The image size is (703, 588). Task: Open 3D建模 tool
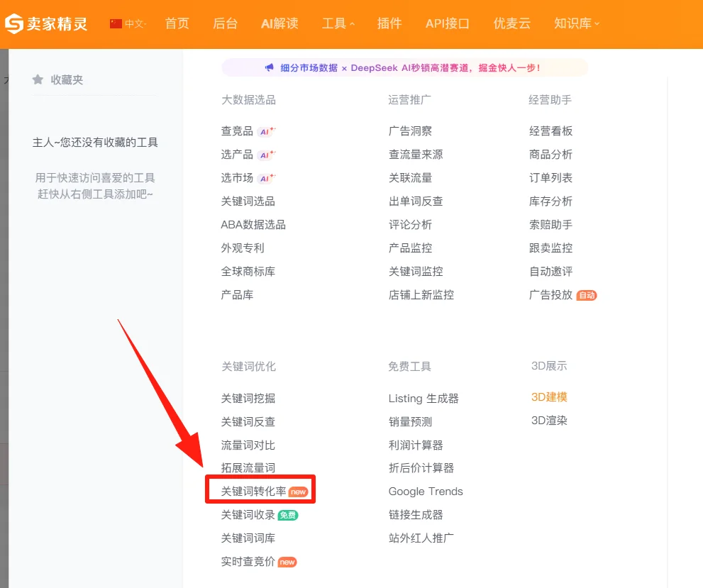pos(549,396)
